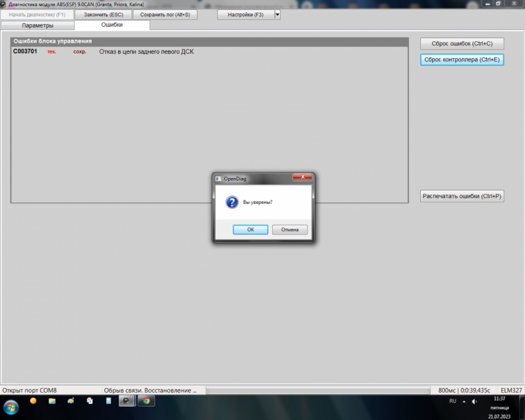525x420 pixels.
Task: Click the orange round icon in taskbar
Action: pyautogui.click(x=33, y=400)
